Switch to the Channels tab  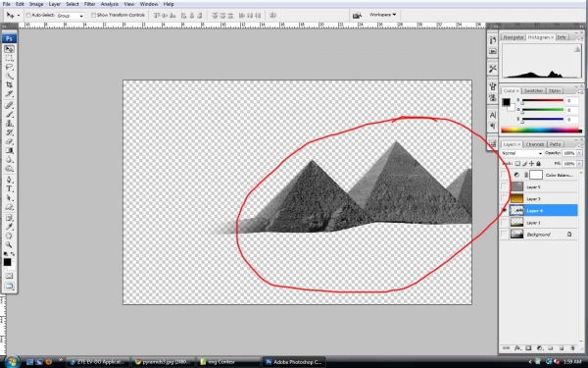[534, 144]
